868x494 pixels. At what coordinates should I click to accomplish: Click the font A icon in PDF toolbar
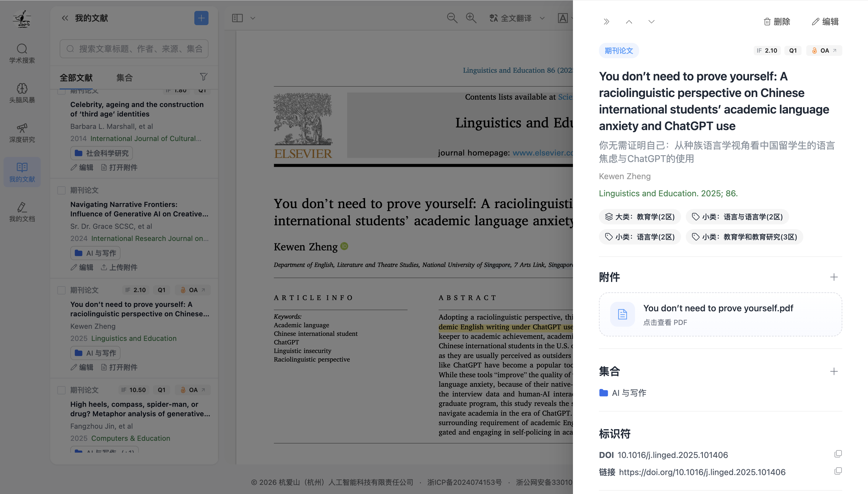(563, 18)
